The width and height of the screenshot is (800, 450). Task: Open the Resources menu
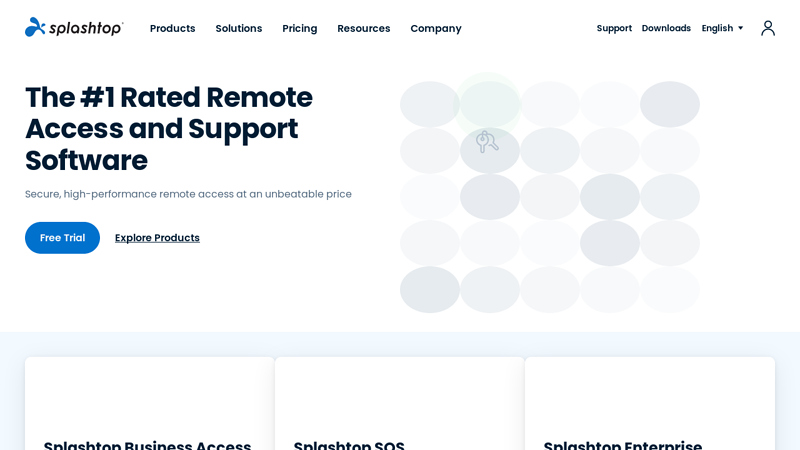tap(364, 29)
